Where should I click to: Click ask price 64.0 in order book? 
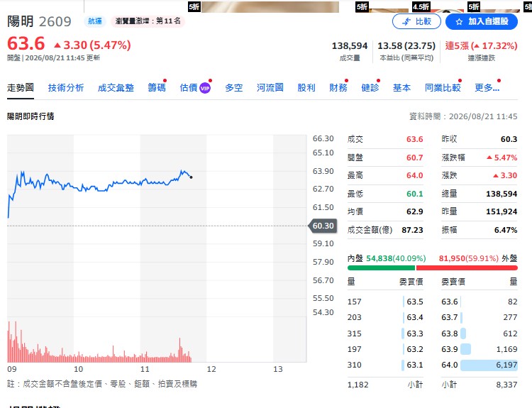(450, 365)
